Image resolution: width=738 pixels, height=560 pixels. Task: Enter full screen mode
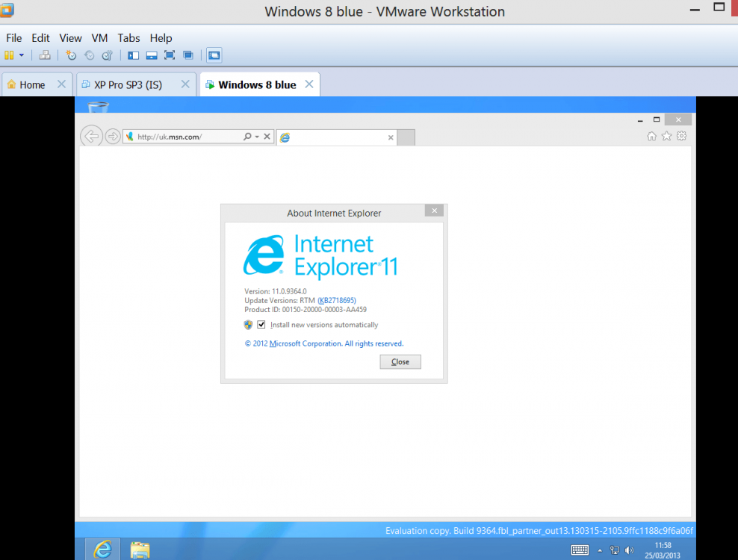click(169, 55)
